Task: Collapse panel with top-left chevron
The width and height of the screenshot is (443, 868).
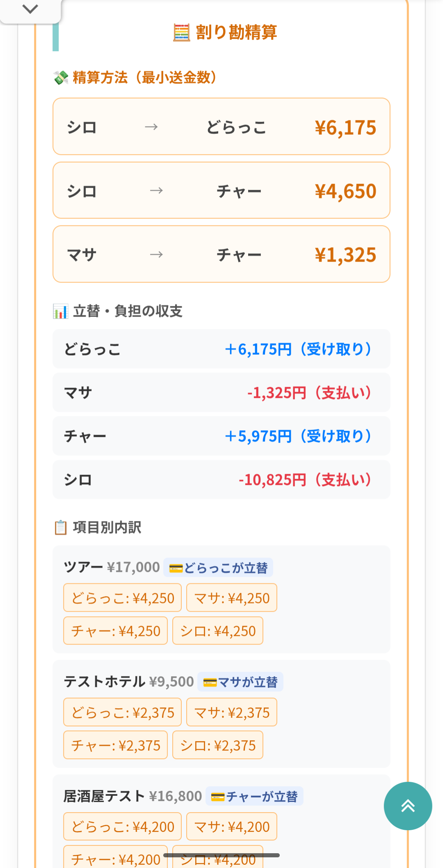Action: click(x=30, y=9)
